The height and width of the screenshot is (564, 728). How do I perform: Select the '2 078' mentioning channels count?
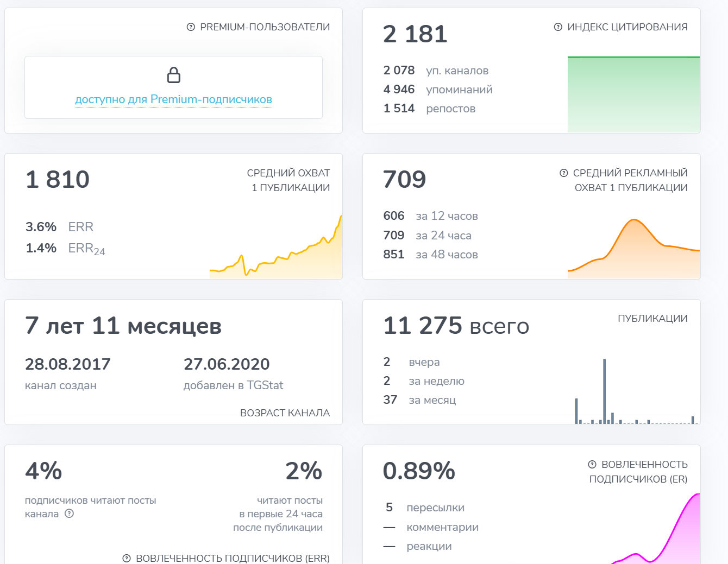(399, 71)
